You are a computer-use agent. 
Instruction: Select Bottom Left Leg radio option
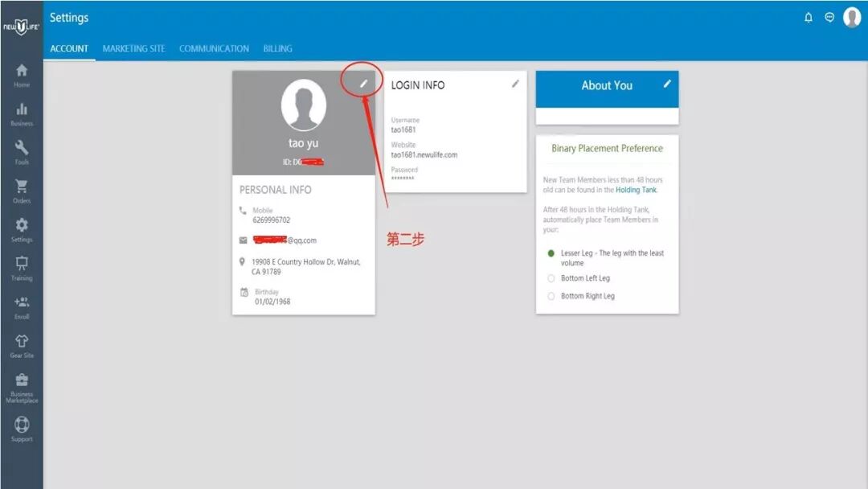(551, 278)
